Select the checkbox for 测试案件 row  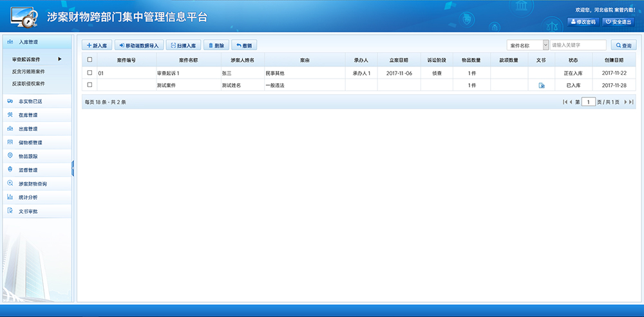click(x=90, y=85)
